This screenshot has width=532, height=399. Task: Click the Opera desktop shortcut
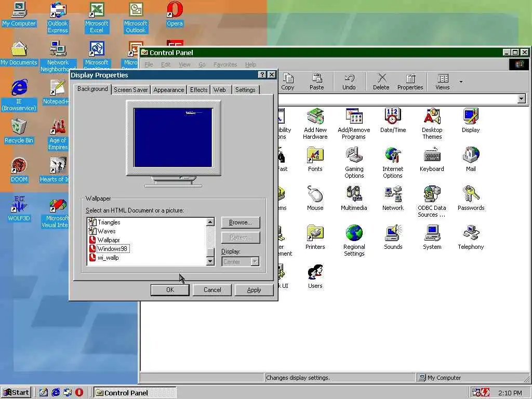click(175, 15)
